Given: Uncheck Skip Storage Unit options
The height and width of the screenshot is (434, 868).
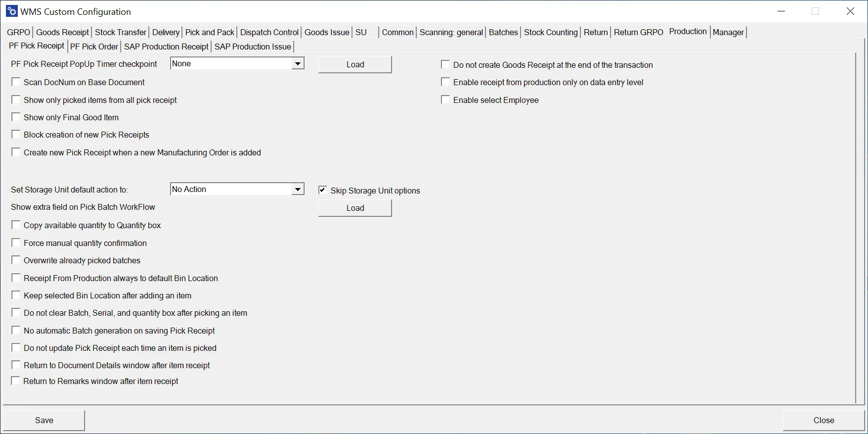Looking at the screenshot, I should pos(323,191).
